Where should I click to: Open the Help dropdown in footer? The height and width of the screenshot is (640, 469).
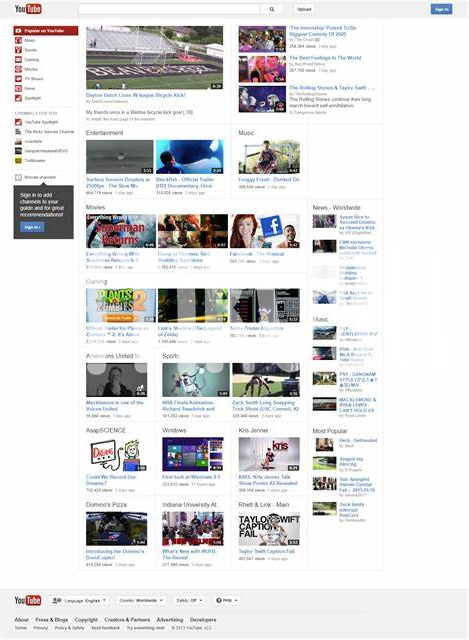click(227, 600)
